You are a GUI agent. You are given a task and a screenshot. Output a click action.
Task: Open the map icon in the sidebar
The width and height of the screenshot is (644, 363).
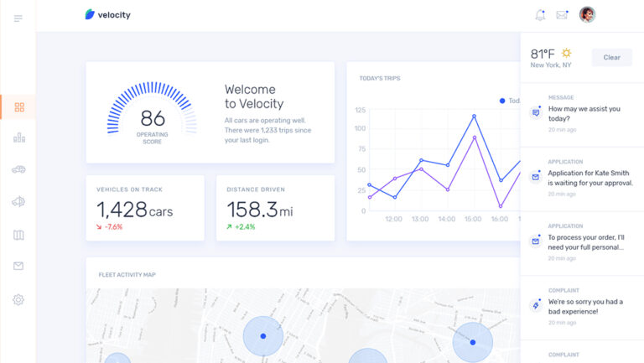pyautogui.click(x=18, y=235)
